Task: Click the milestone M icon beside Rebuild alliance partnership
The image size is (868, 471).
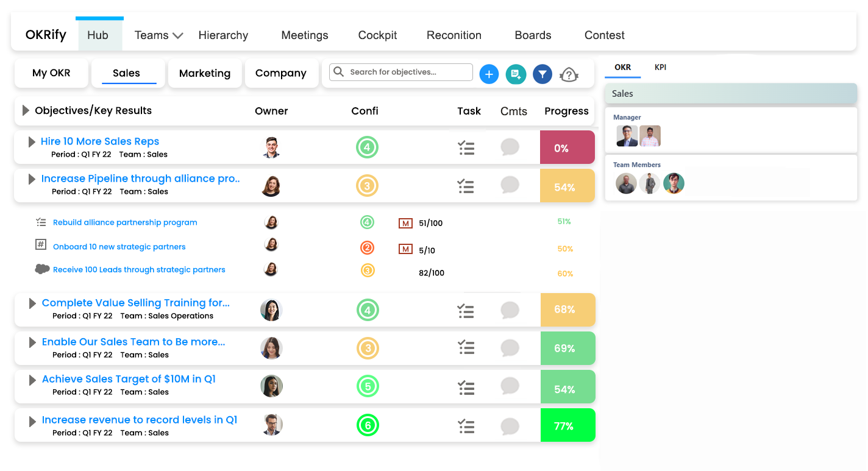Action: coord(405,223)
